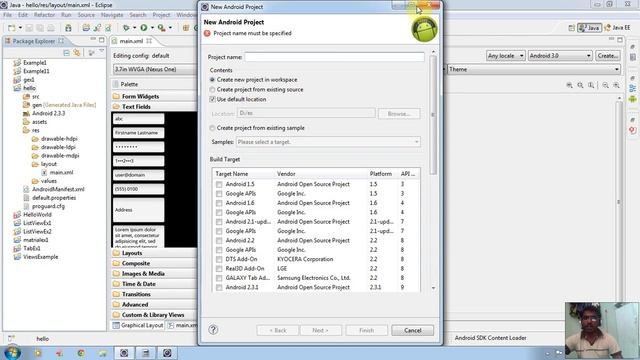Click the Create... button for config
Image resolution: width=640 pixels, height=360 pixels.
coord(607,56)
